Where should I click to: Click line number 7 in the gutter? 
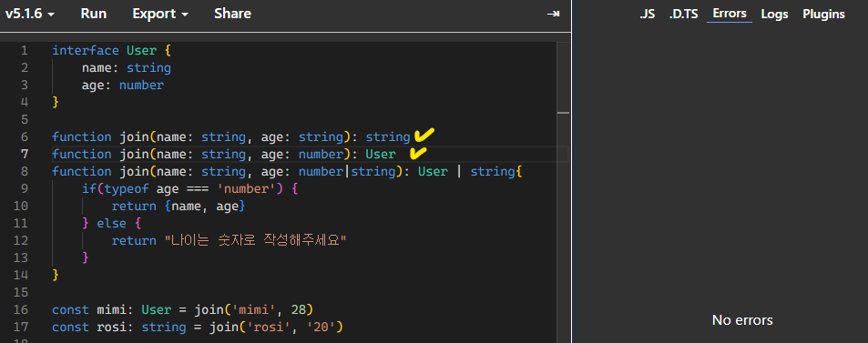(24, 155)
